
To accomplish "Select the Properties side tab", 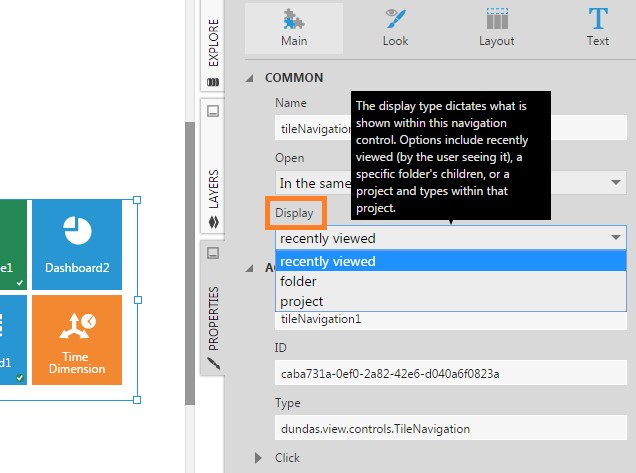I will [x=213, y=310].
